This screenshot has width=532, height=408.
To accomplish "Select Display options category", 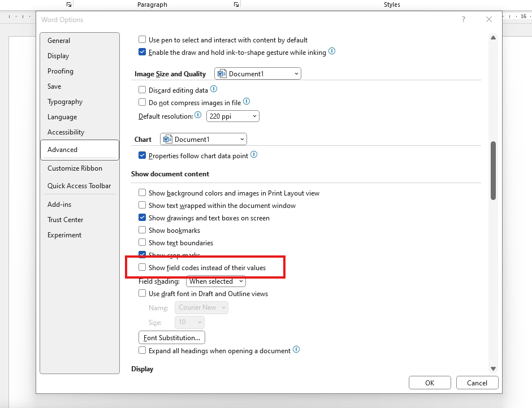I will pyautogui.click(x=80, y=56).
